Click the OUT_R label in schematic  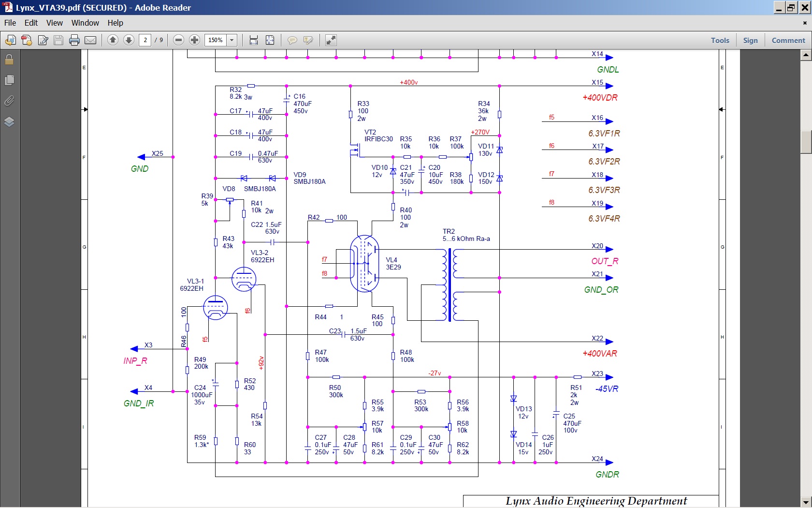click(x=605, y=261)
